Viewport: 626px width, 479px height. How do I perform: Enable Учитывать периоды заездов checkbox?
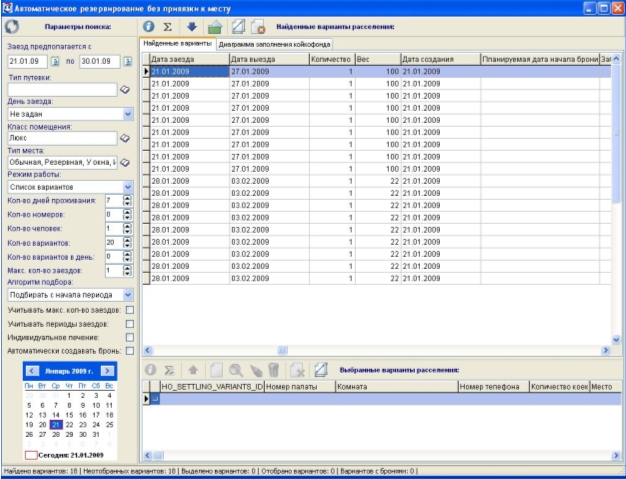pyautogui.click(x=130, y=324)
